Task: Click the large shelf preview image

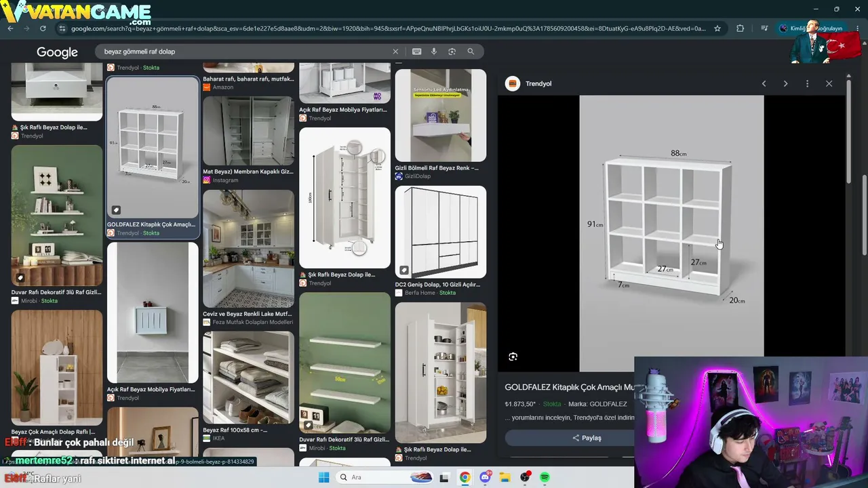Action: pyautogui.click(x=671, y=233)
